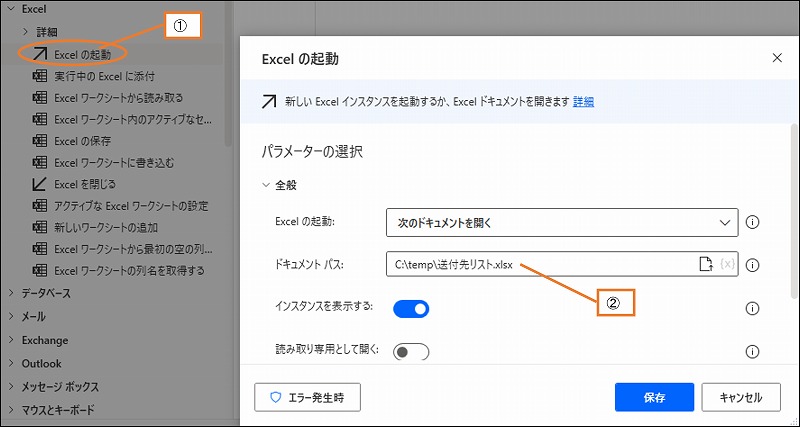Viewport: 800px width, 427px height.
Task: Expand the マウスとキーボード group
Action: [x=11, y=410]
